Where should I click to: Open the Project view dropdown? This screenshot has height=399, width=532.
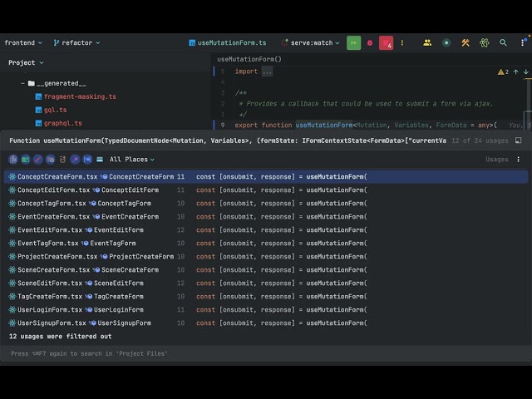tap(26, 63)
